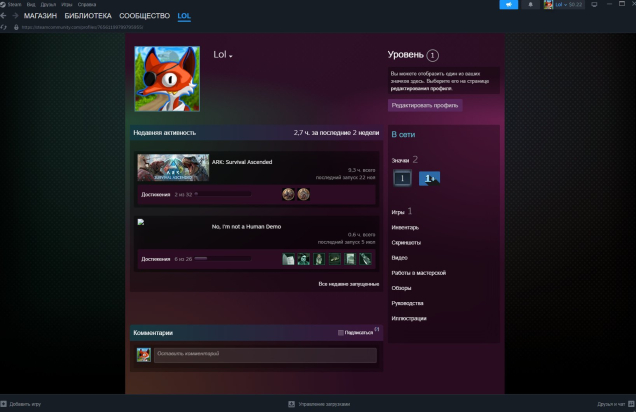The width and height of the screenshot is (636, 412).
Task: Click the first ARK achievement icon
Action: [288, 194]
